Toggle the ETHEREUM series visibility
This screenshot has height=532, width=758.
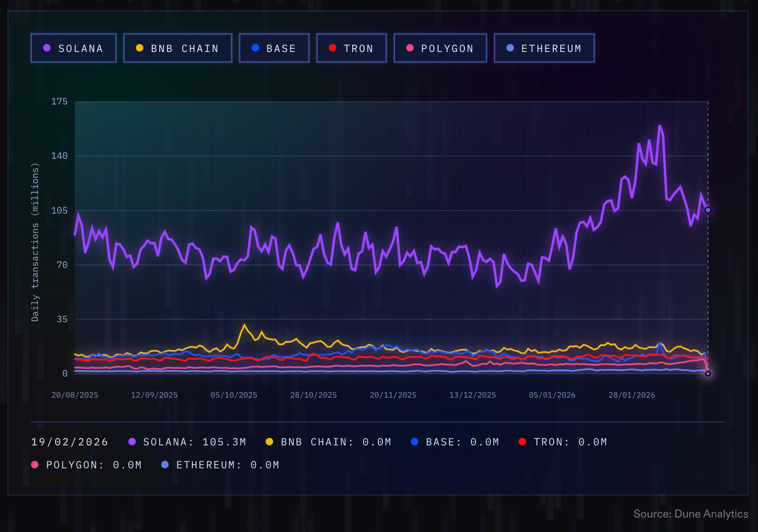click(544, 48)
